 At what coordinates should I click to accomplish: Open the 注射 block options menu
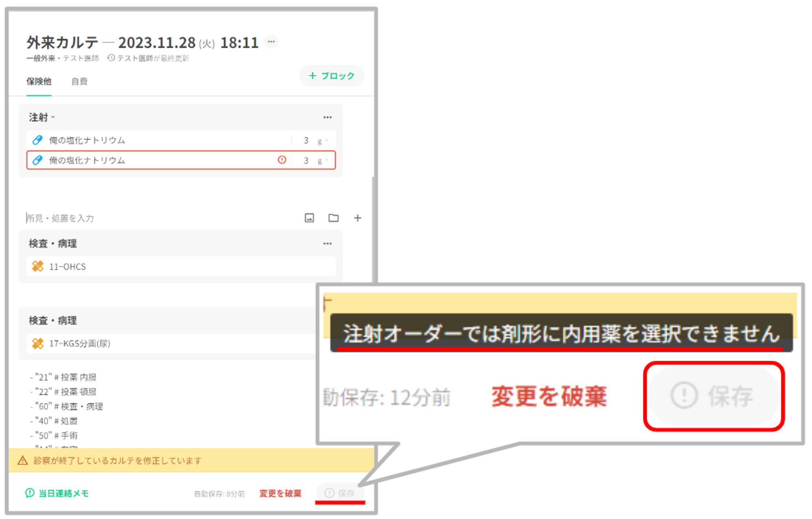point(327,117)
